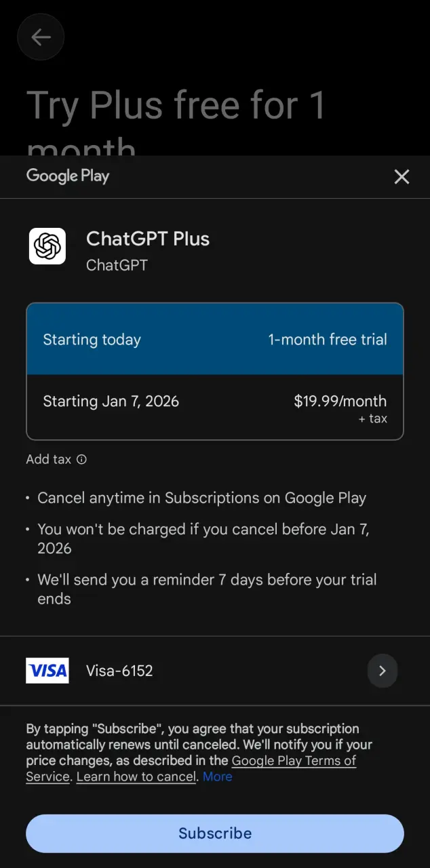Tap the cancel anytime bullet text
This screenshot has height=868, width=430.
201,498
